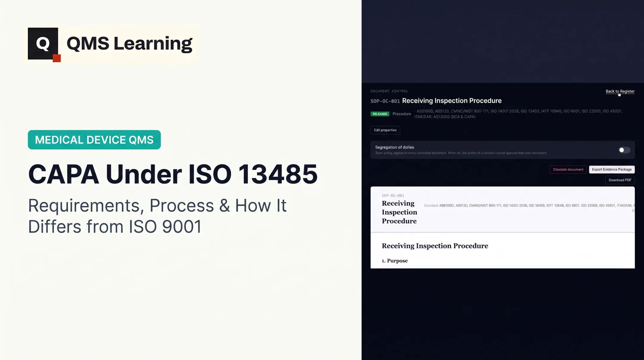The width and height of the screenshot is (644, 360).
Task: Click the QMS Learning Q logo
Action: 44,44
